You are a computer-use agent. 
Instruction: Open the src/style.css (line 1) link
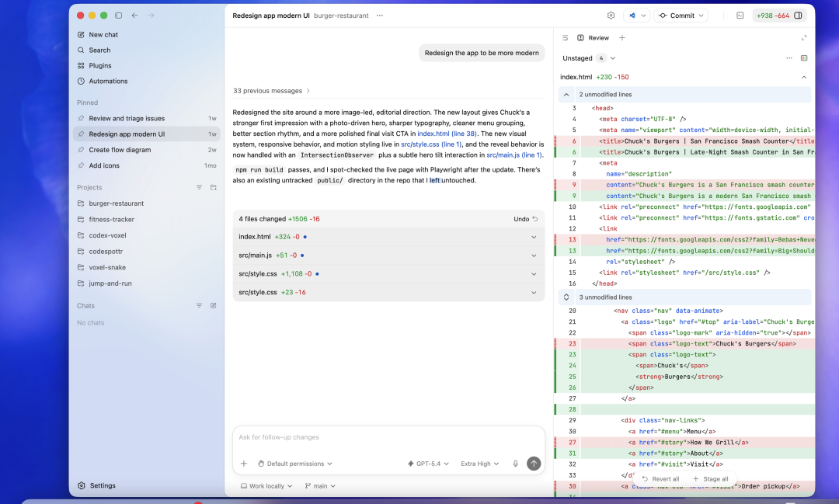click(431, 144)
